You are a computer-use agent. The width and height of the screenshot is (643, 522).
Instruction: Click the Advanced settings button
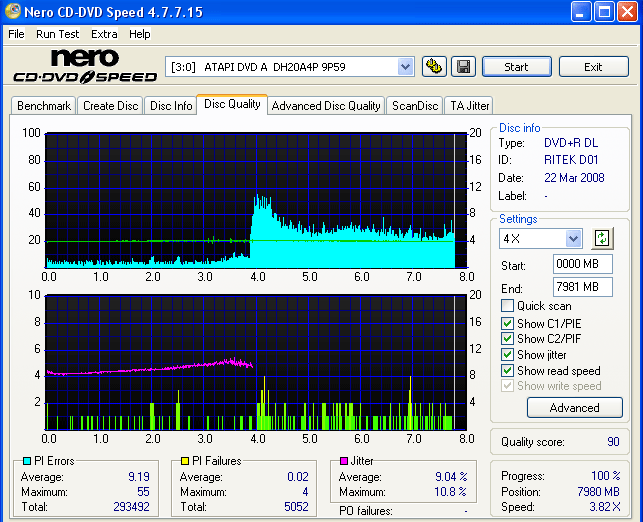(x=575, y=408)
